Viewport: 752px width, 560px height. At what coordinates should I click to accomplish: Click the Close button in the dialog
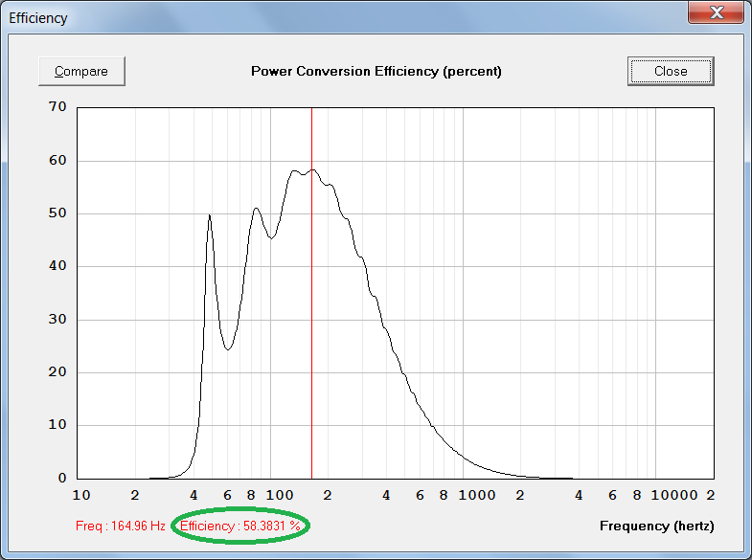pos(671,72)
